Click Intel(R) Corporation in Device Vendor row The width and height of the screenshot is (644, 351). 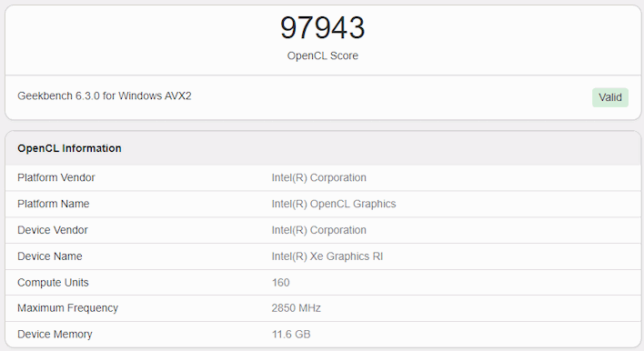318,230
